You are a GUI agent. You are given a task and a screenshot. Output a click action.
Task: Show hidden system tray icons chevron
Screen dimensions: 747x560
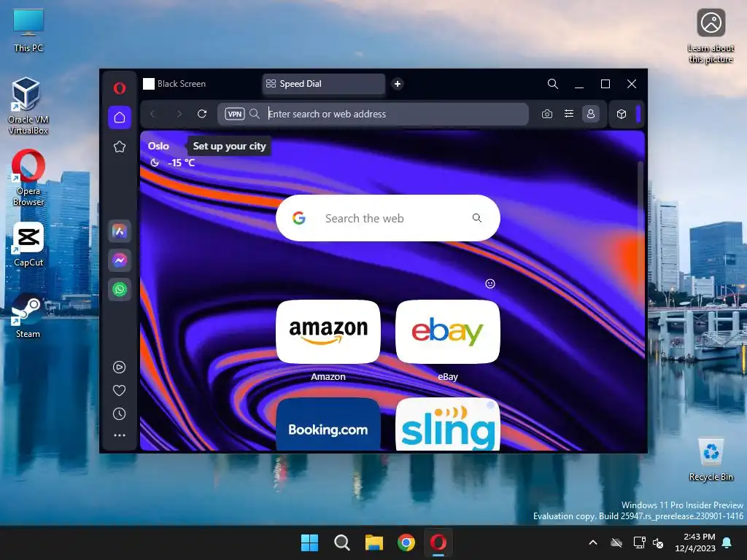(593, 542)
